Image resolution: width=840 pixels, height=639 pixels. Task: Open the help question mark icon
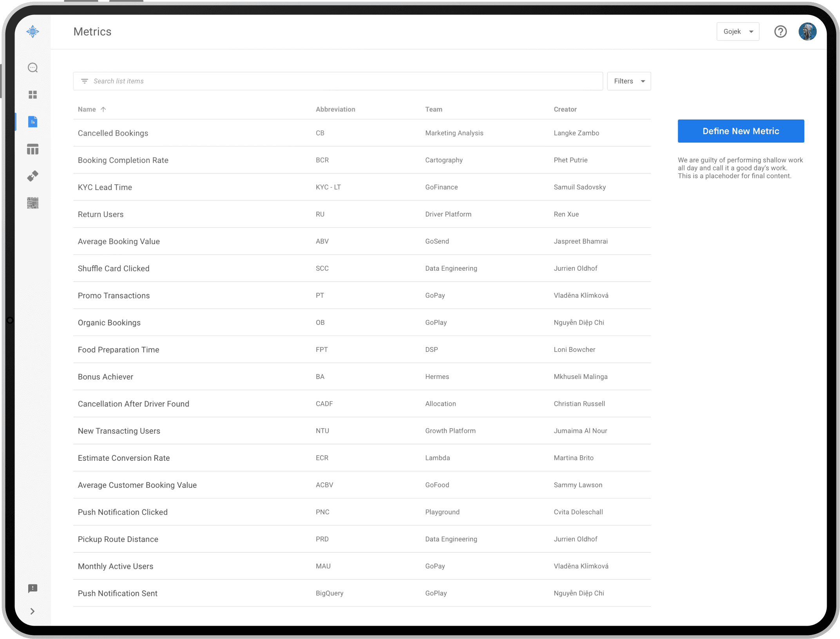click(x=780, y=31)
